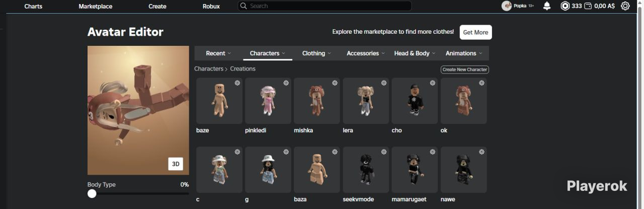Click the search magnifier icon

[244, 6]
